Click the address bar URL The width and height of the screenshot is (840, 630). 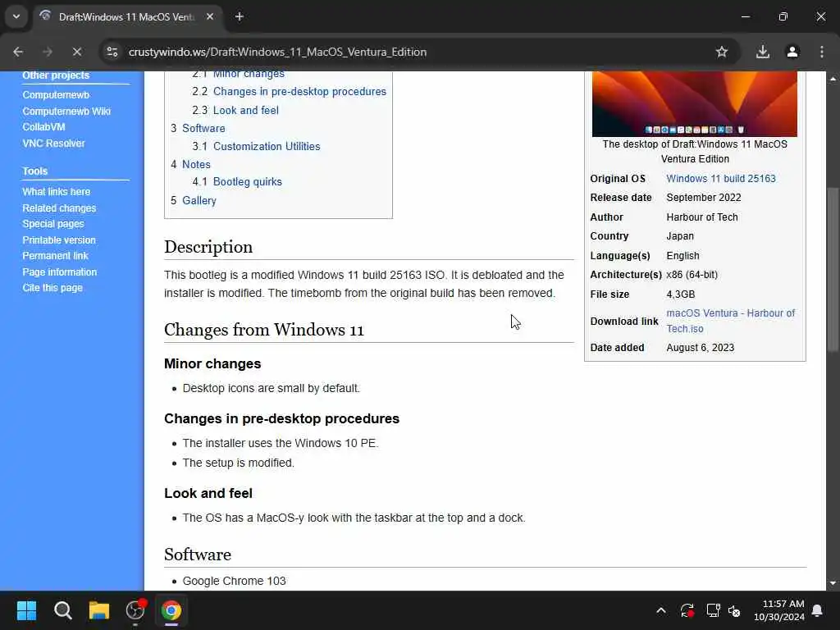(x=277, y=52)
